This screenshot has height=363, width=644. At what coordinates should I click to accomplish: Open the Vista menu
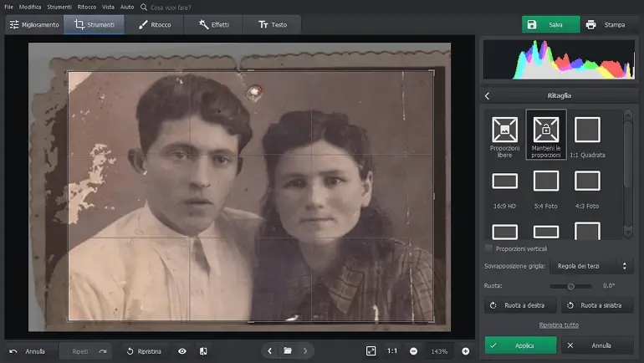(108, 7)
